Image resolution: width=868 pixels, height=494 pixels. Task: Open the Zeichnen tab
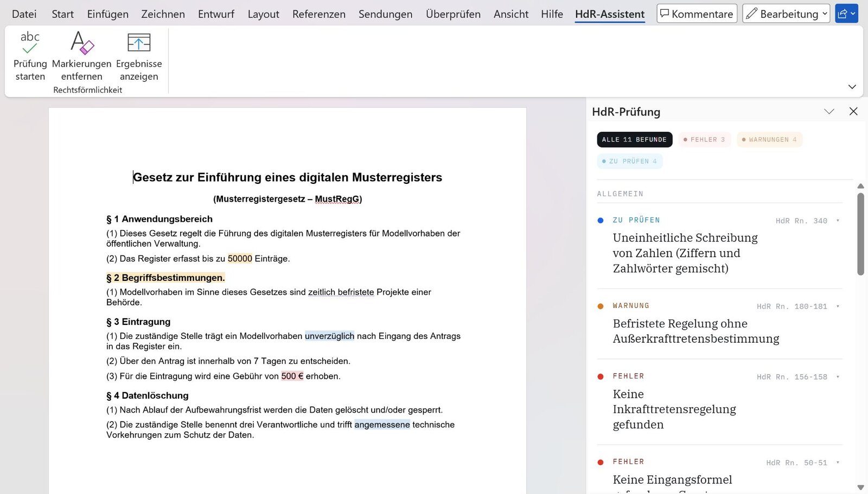click(x=163, y=14)
